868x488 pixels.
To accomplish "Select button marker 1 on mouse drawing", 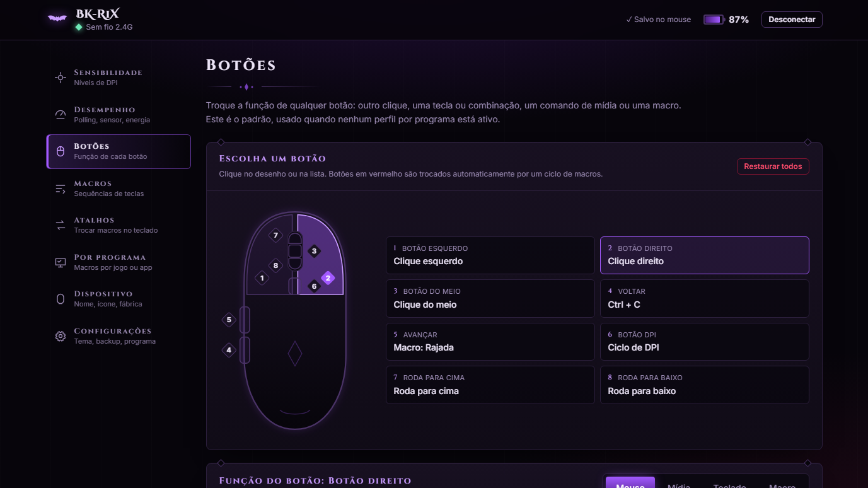I will click(262, 277).
